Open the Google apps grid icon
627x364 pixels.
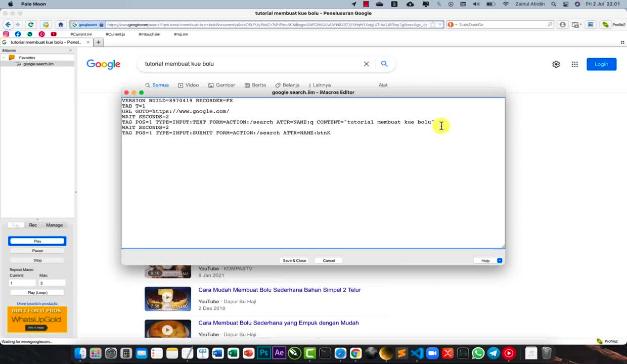tap(574, 64)
